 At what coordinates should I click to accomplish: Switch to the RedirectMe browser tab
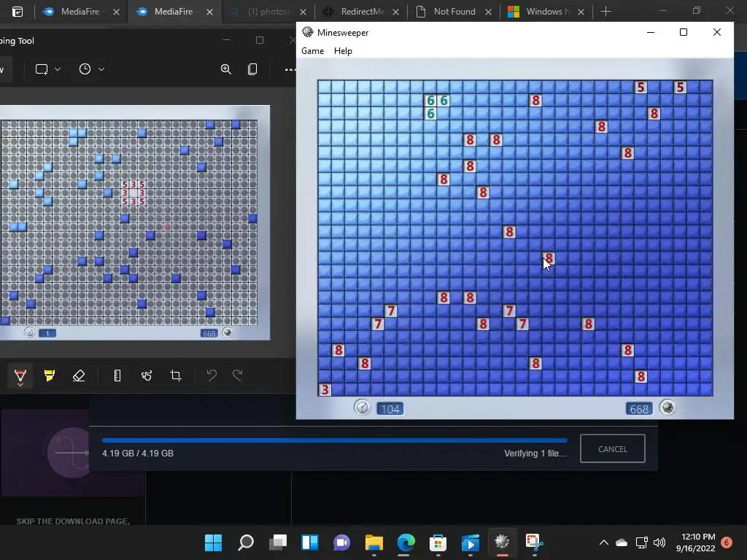click(x=363, y=12)
